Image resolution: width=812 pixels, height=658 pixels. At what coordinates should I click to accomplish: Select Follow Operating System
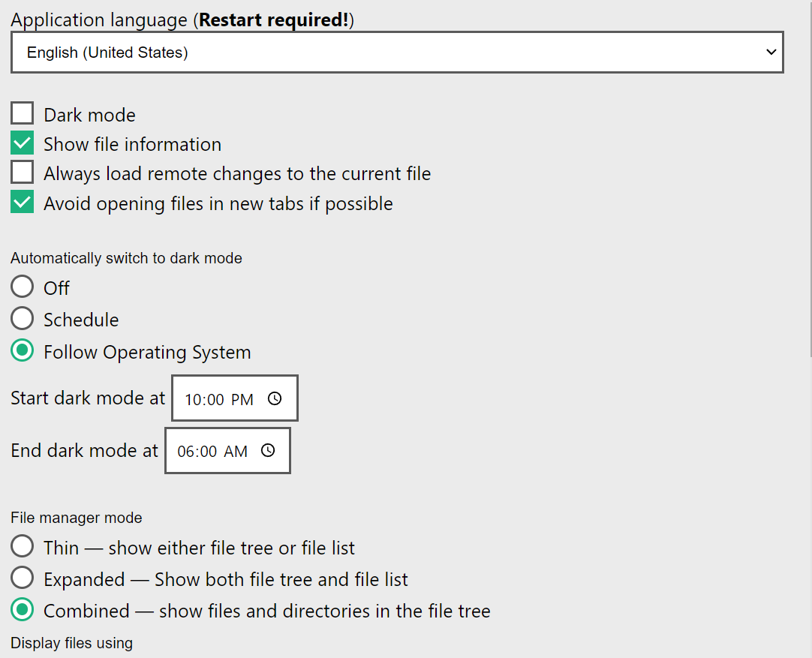22,350
